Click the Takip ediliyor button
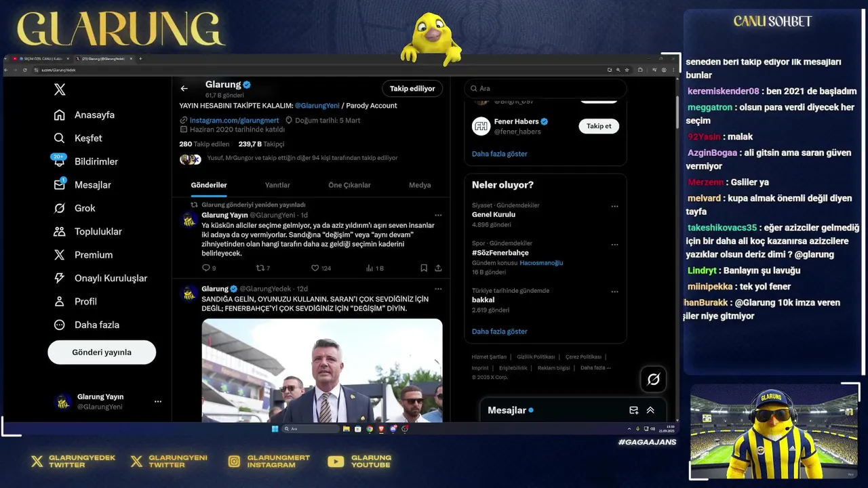This screenshot has width=868, height=488. (x=412, y=89)
